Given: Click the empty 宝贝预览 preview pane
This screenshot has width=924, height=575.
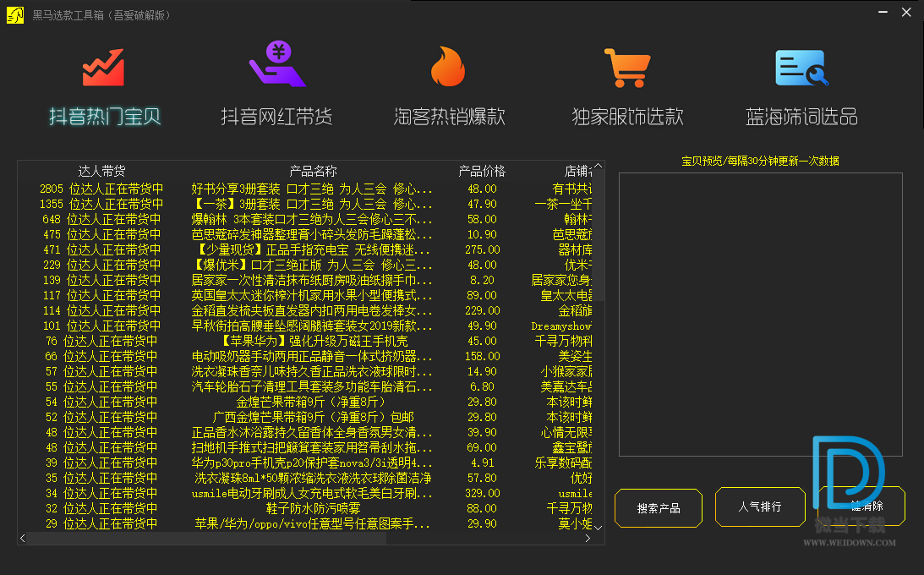Looking at the screenshot, I should 760,314.
